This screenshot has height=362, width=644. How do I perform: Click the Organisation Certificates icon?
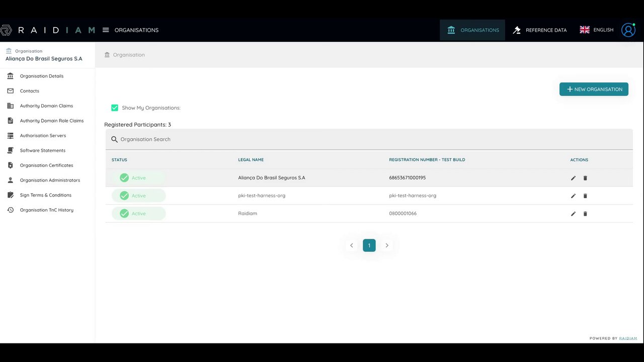[11, 165]
